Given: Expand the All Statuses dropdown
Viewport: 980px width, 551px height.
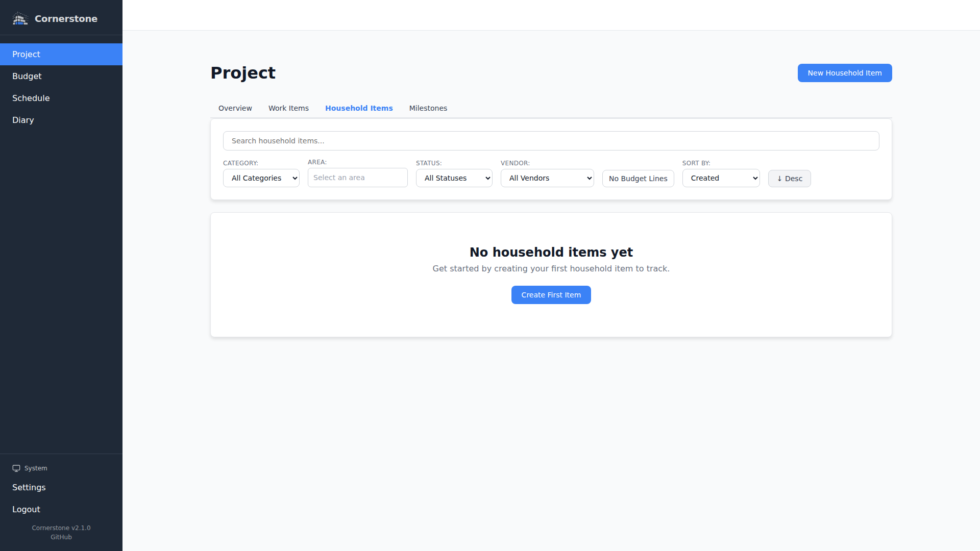Looking at the screenshot, I should pos(454,178).
